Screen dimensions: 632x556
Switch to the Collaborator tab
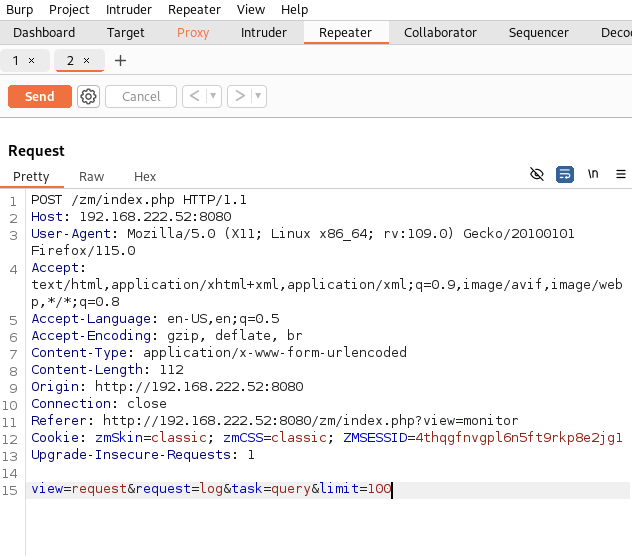click(x=440, y=33)
